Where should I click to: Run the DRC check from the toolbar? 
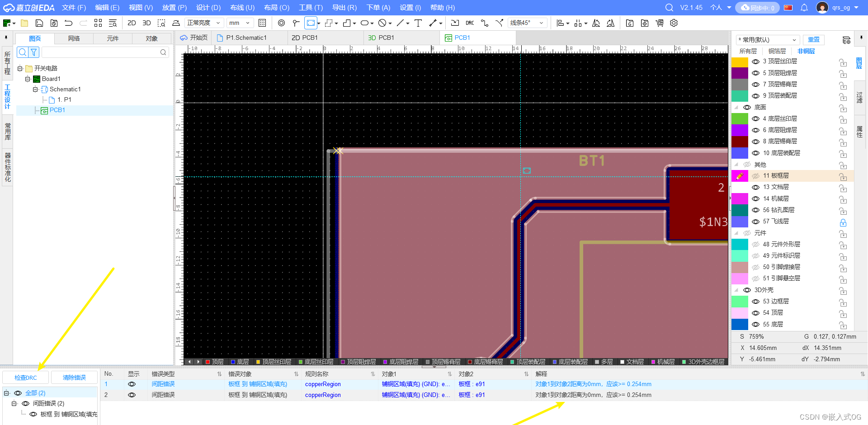click(x=470, y=23)
